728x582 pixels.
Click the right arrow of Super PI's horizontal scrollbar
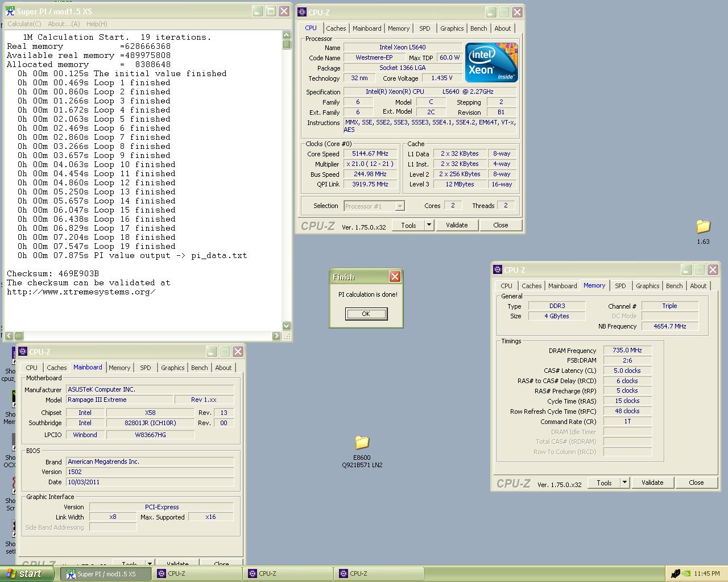(277, 336)
